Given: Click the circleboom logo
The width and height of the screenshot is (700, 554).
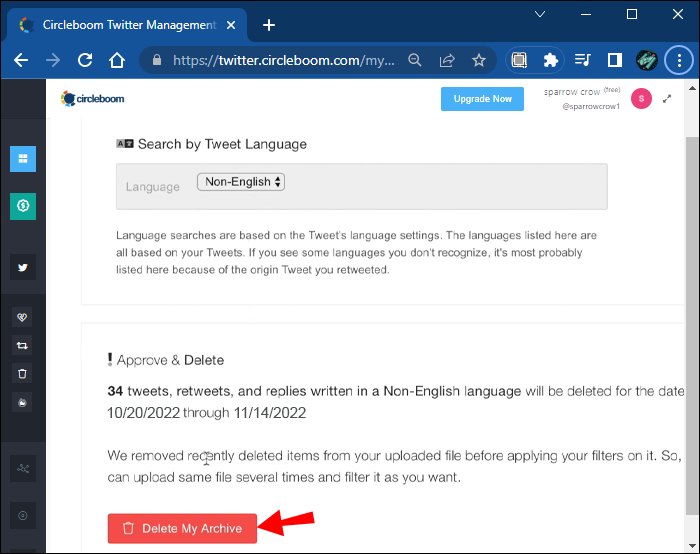Looking at the screenshot, I should coord(93,99).
